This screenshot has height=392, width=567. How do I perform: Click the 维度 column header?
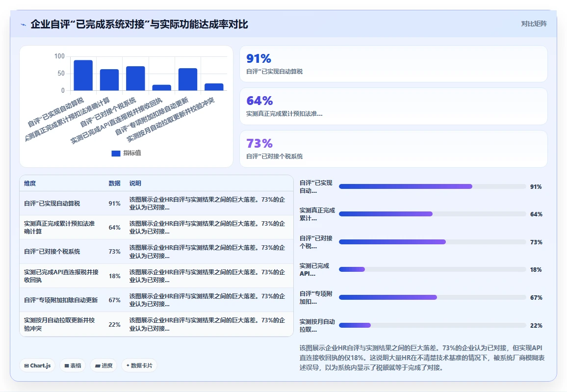(x=30, y=183)
